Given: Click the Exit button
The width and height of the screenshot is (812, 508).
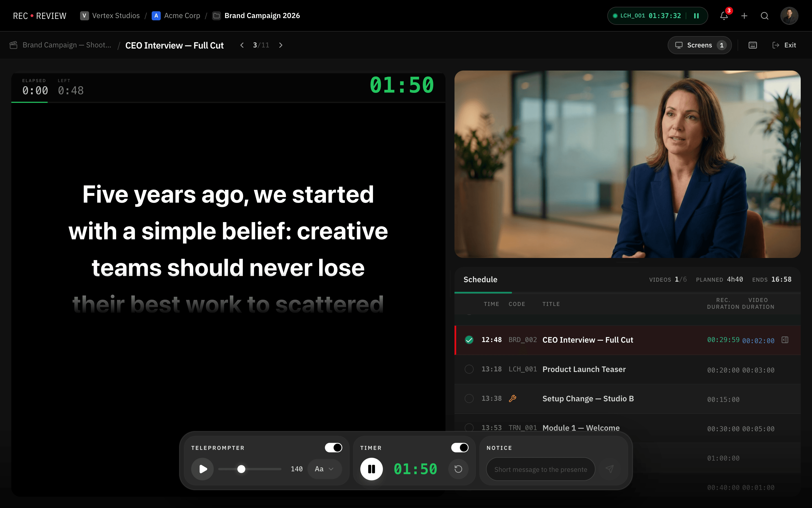Looking at the screenshot, I should (x=784, y=45).
